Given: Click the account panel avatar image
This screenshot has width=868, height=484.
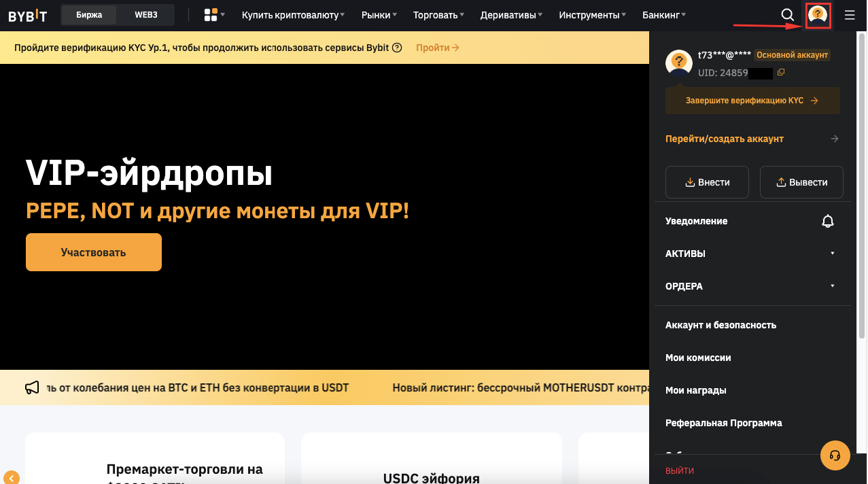Looking at the screenshot, I should click(x=678, y=63).
